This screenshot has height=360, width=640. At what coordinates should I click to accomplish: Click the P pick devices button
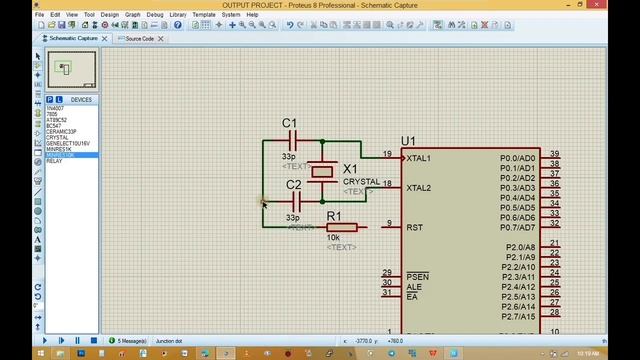(50, 100)
